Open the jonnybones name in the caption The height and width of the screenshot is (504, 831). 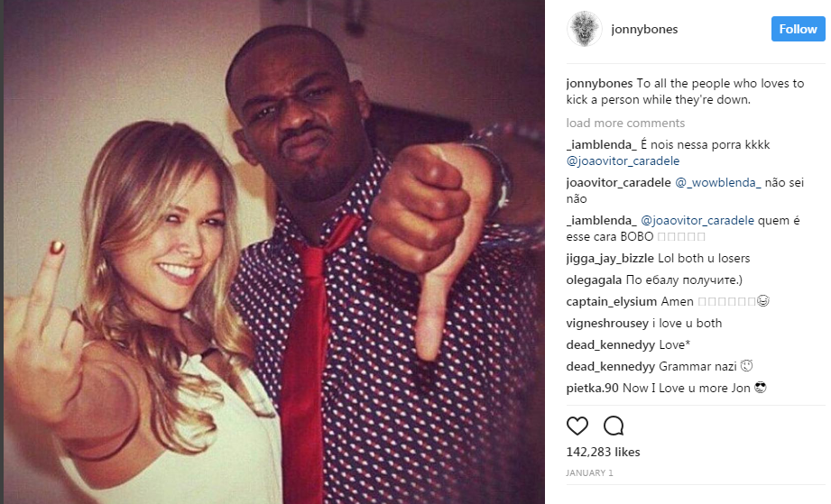tap(599, 84)
